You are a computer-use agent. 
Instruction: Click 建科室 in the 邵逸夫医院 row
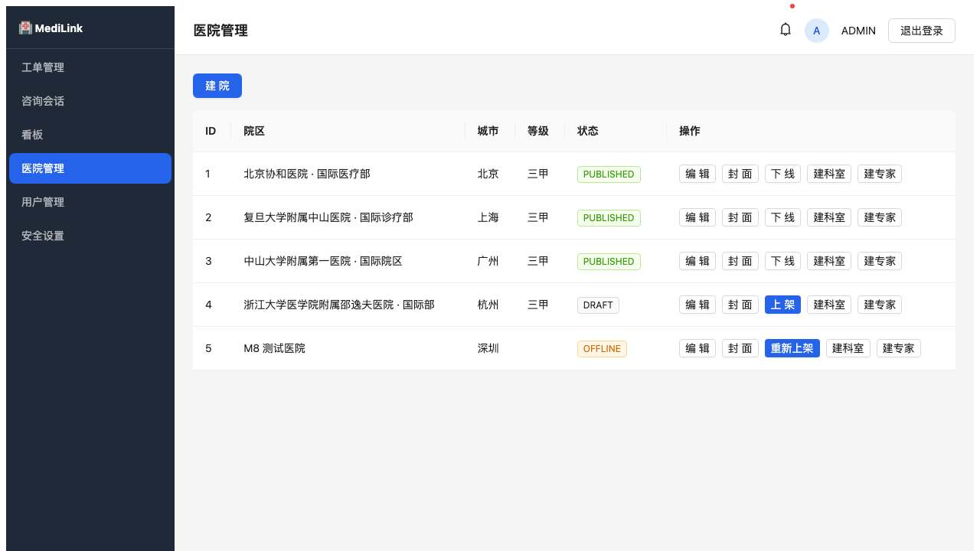[829, 305]
